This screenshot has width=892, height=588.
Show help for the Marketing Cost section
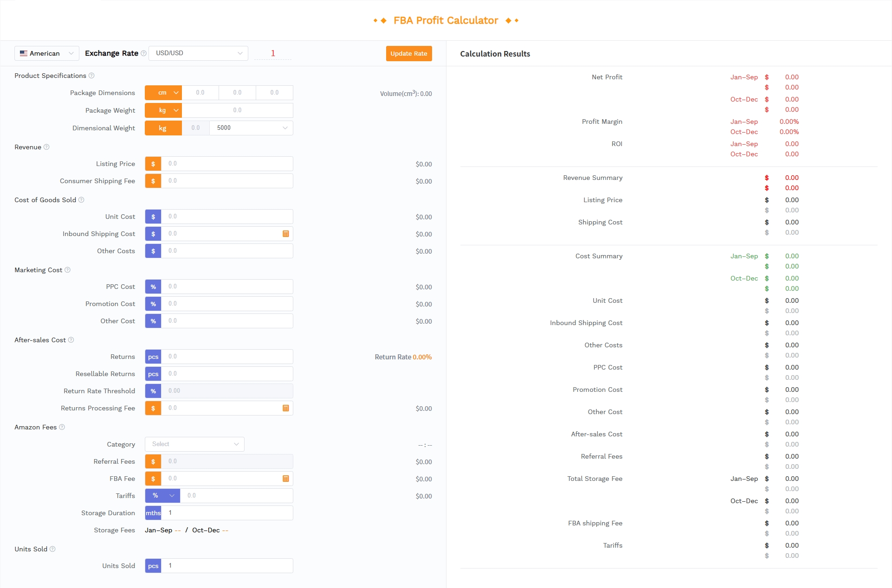click(x=68, y=270)
